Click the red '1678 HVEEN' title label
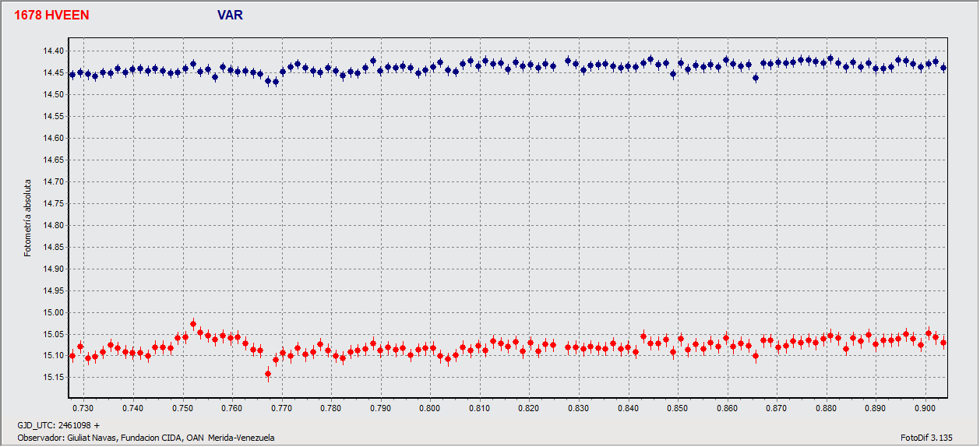Viewport: 980px width, 447px height. click(x=51, y=15)
